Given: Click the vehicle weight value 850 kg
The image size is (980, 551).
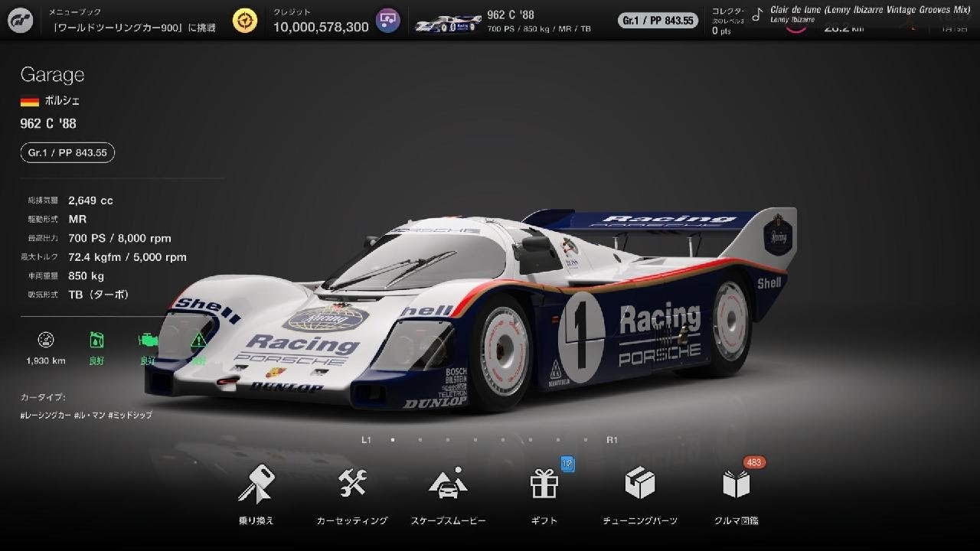Looking at the screenshot, I should pos(86,275).
